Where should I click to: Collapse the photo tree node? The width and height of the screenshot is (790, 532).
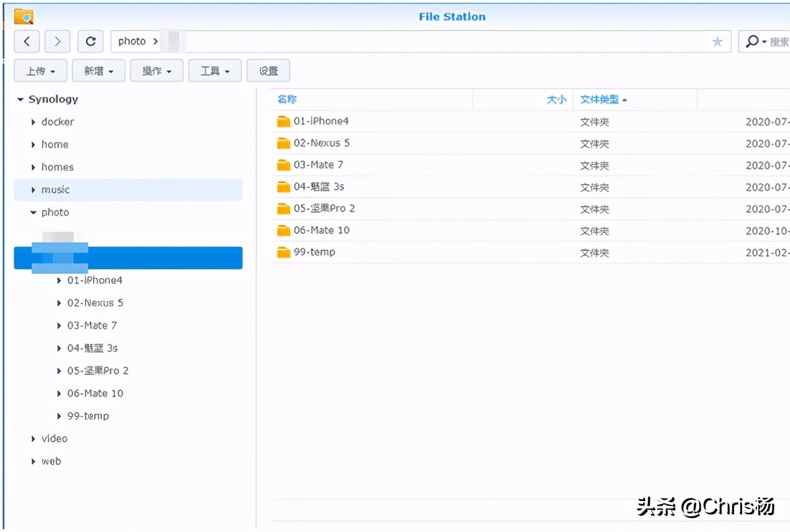(x=34, y=213)
